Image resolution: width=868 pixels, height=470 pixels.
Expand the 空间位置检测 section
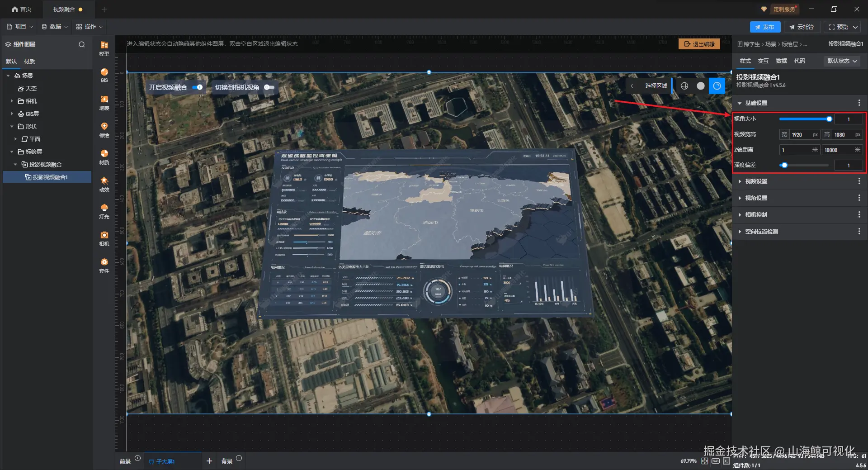[x=740, y=232]
